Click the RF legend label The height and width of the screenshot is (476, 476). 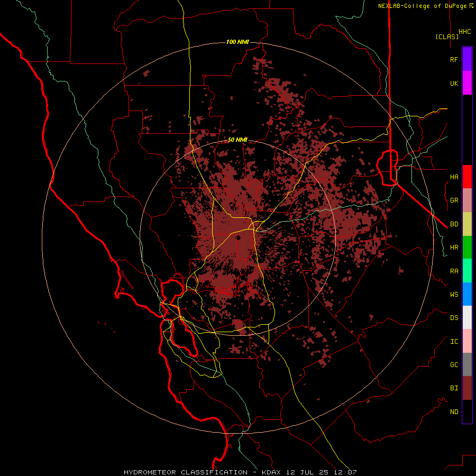pyautogui.click(x=454, y=59)
